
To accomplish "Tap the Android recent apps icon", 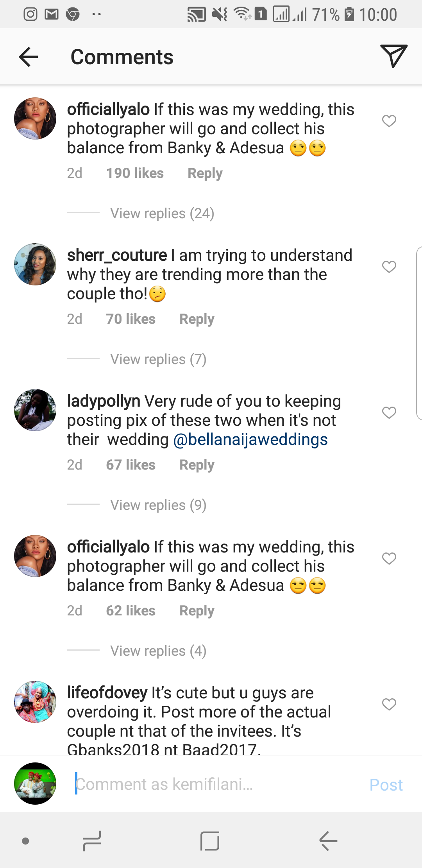I will [92, 841].
